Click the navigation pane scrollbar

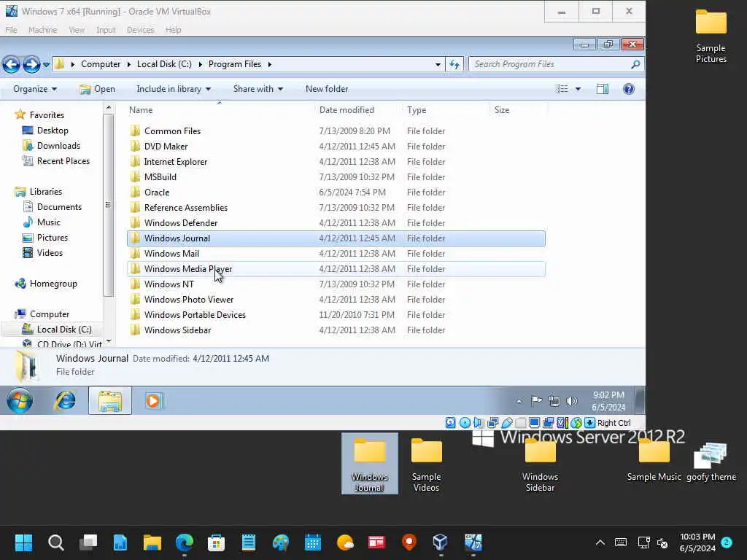(108, 205)
